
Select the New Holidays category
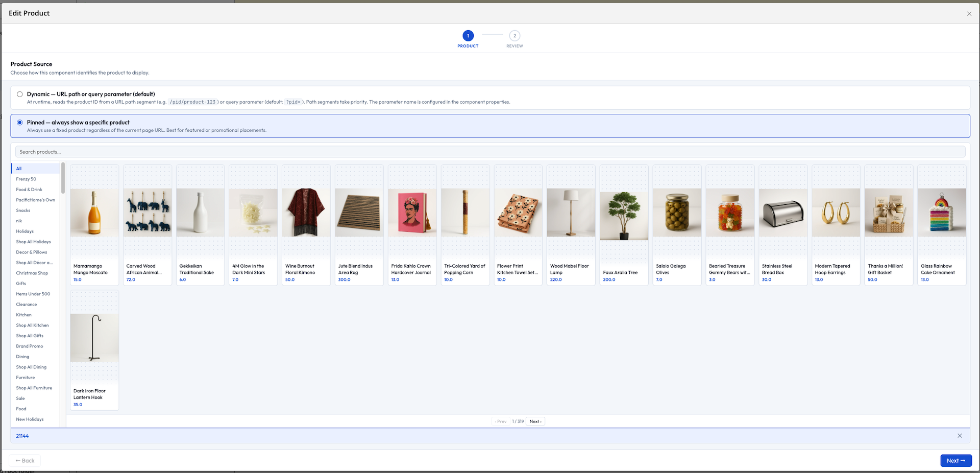click(x=35, y=420)
